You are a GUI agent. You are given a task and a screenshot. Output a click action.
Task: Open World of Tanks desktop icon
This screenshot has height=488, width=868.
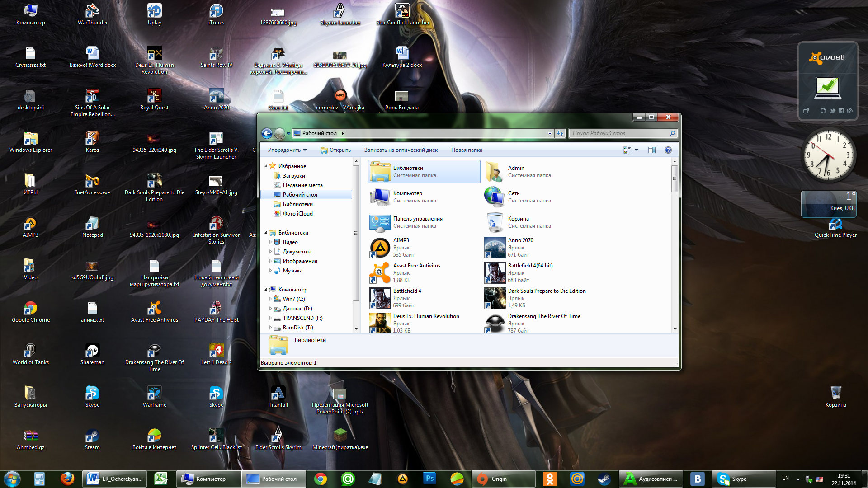[x=30, y=354]
